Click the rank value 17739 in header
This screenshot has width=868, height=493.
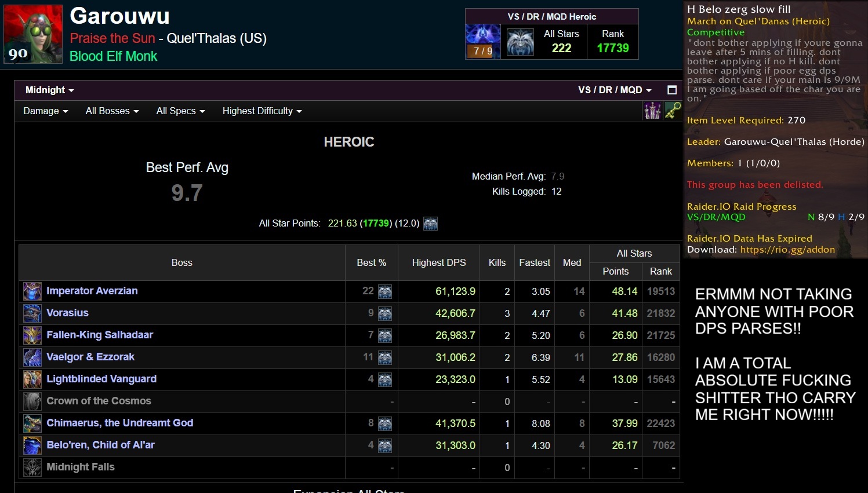[613, 48]
